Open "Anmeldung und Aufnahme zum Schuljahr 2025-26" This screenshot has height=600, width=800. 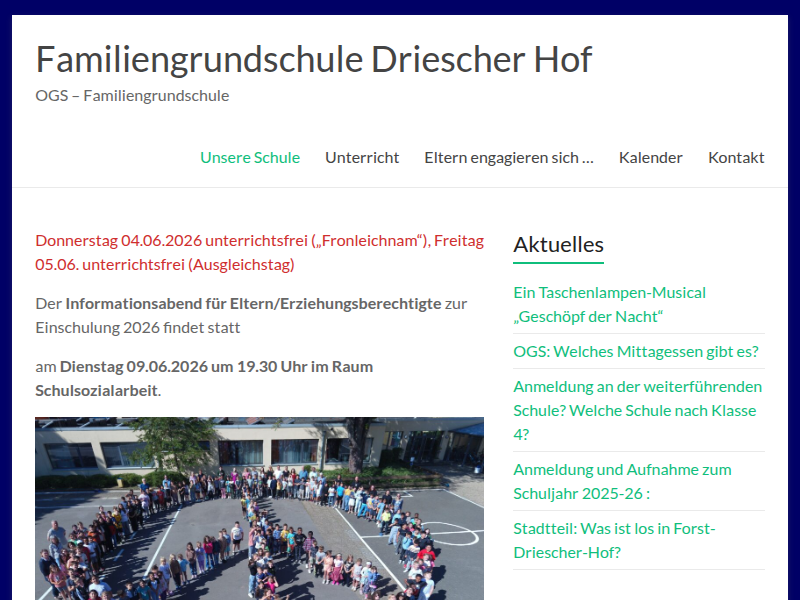[x=622, y=481]
